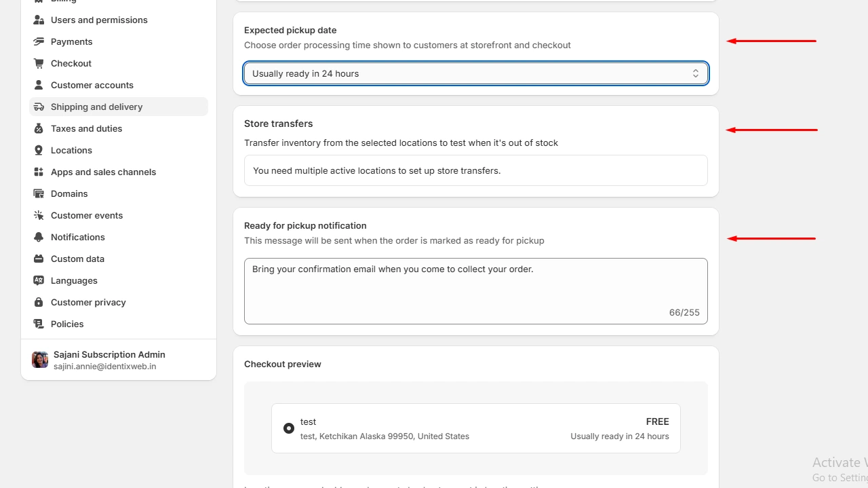Click the Custom data icon
Viewport: 868px width, 488px height.
point(39,259)
